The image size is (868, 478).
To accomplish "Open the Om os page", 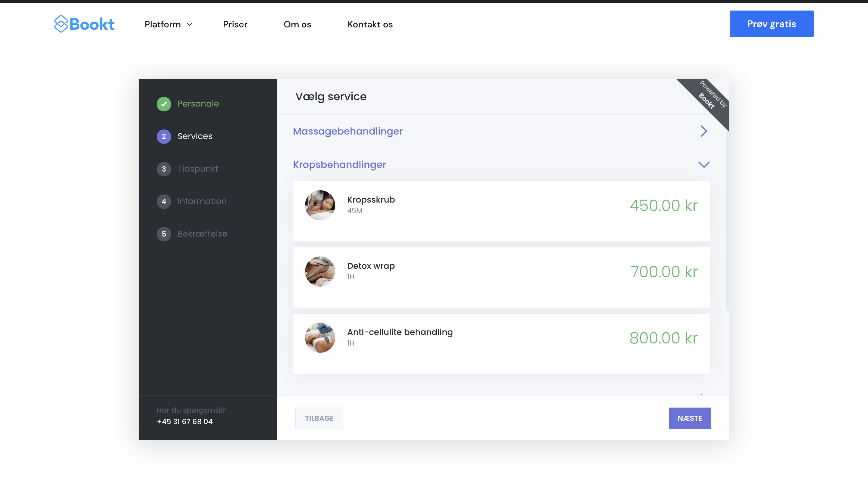I will (297, 24).
